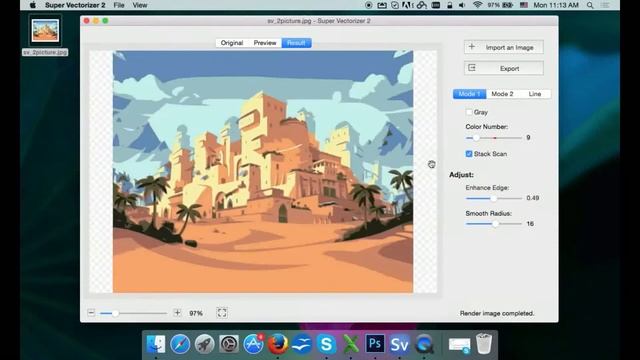The height and width of the screenshot is (360, 640).
Task: Select the Result tab
Action: point(296,43)
